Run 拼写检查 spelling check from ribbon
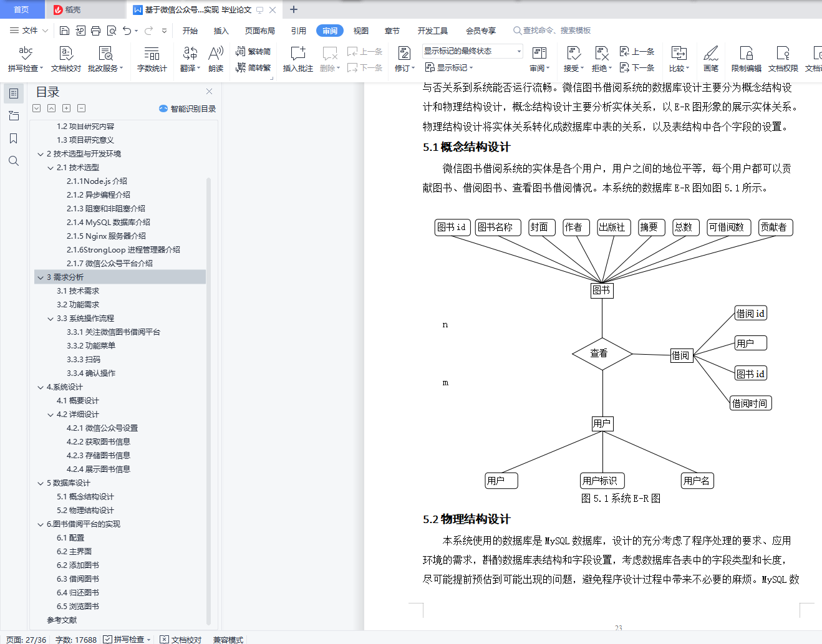The height and width of the screenshot is (644, 822). point(26,59)
